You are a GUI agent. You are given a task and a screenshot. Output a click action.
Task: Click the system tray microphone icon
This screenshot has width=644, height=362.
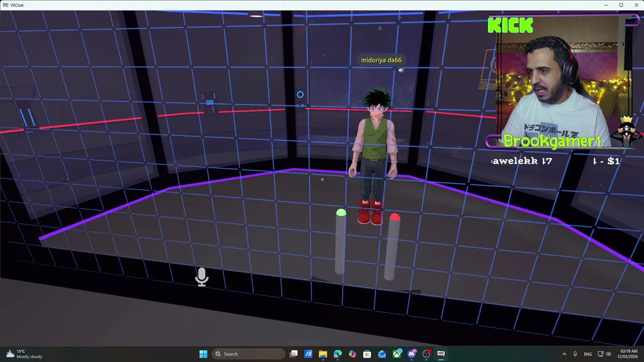575,354
